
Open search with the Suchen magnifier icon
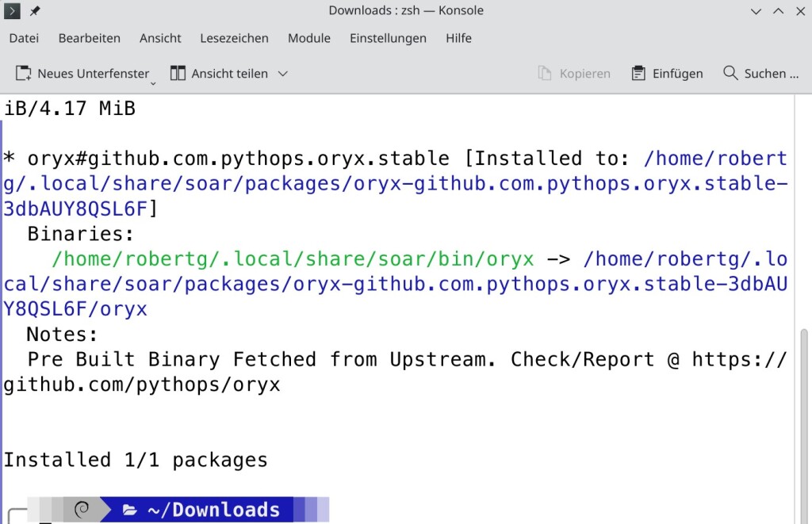730,74
